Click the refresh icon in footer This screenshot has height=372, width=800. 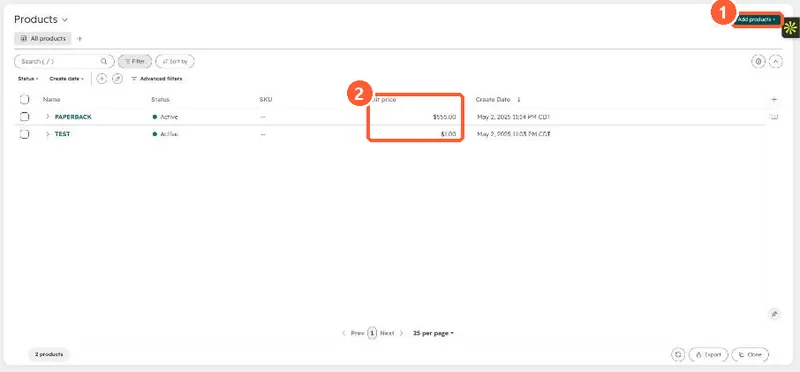coord(678,355)
